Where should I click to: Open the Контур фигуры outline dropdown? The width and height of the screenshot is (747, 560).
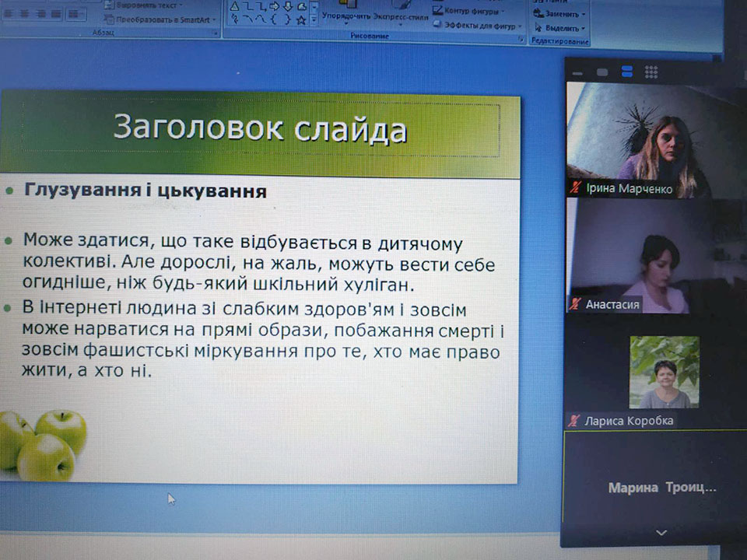(469, 10)
